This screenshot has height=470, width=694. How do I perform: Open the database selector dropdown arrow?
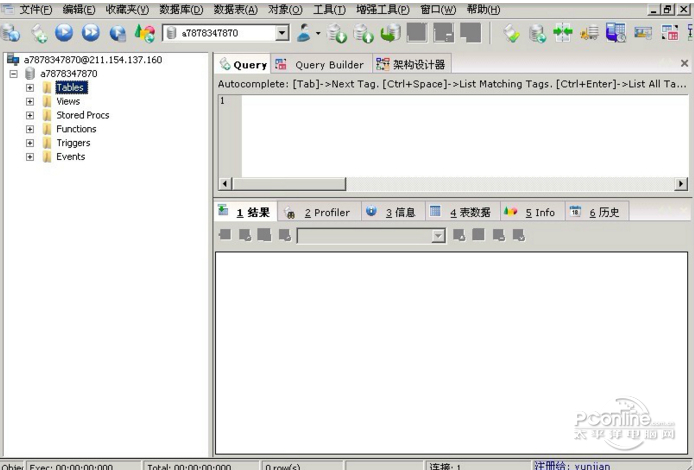282,33
